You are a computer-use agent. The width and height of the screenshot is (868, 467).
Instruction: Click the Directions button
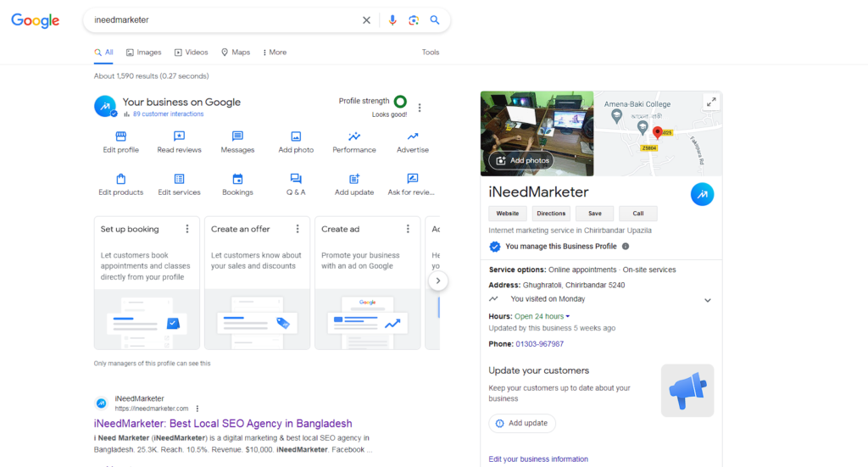(551, 214)
